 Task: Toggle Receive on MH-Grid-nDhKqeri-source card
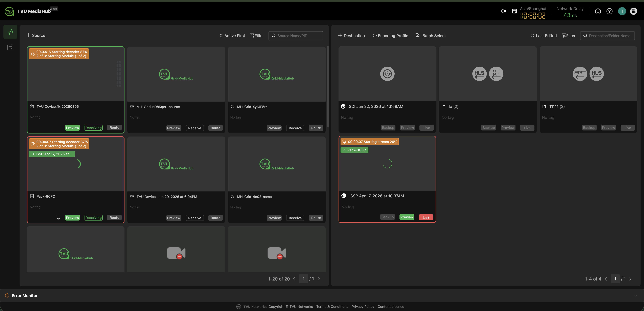tap(194, 128)
